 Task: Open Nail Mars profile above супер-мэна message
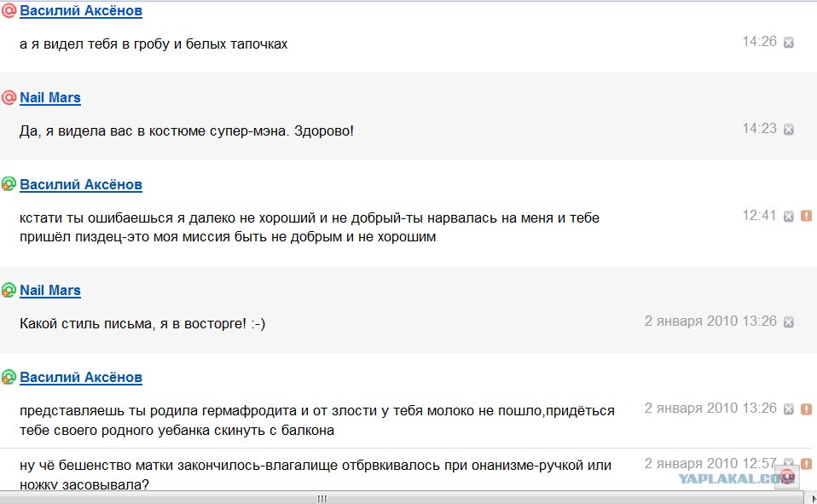pyautogui.click(x=50, y=97)
